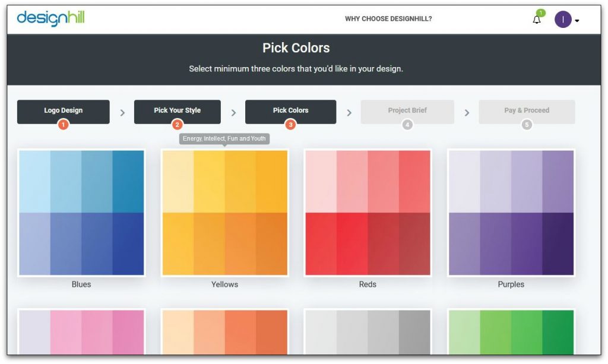Click the gray badge numbered 5

(x=527, y=125)
